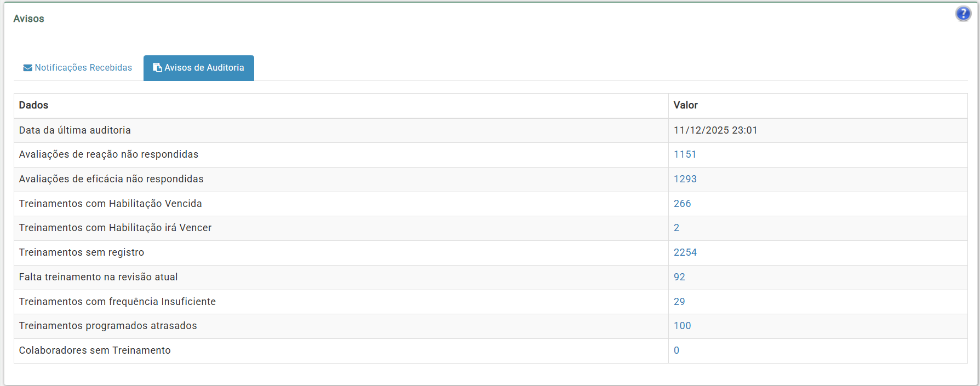Open value 2 for Habilitação irá Vencer
Image resolution: width=980 pixels, height=386 pixels.
(x=677, y=228)
